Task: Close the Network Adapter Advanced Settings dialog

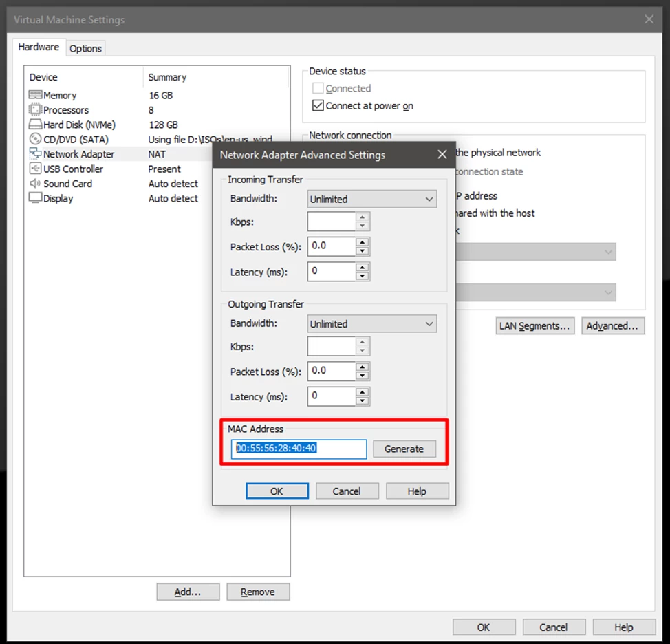Action: [442, 155]
